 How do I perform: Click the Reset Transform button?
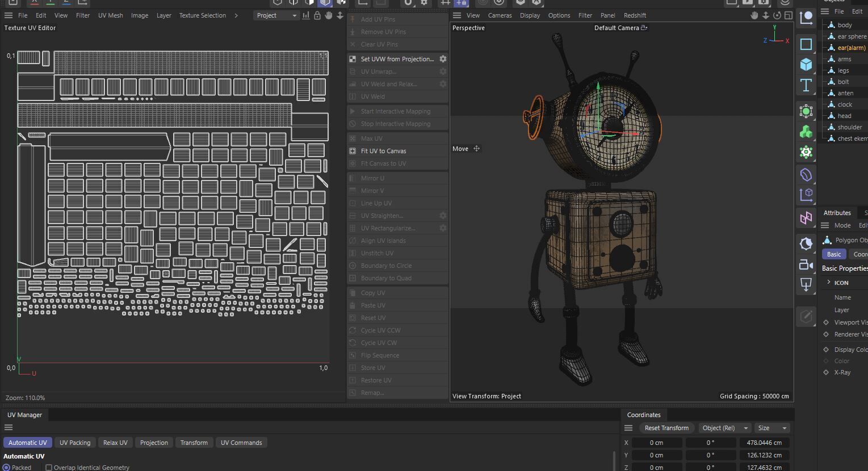point(666,428)
